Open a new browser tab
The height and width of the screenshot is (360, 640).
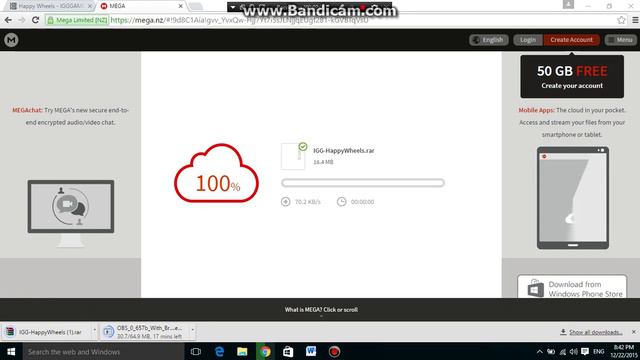tap(196, 6)
